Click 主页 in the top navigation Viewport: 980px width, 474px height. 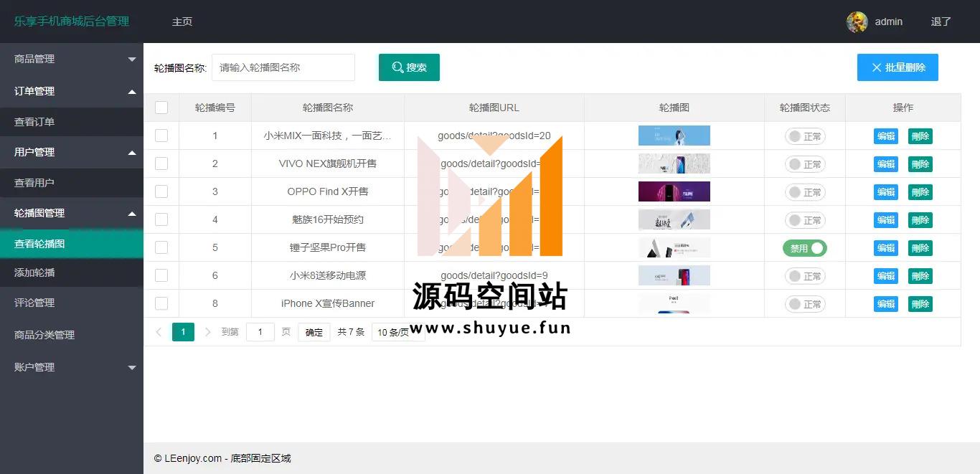[x=182, y=22]
